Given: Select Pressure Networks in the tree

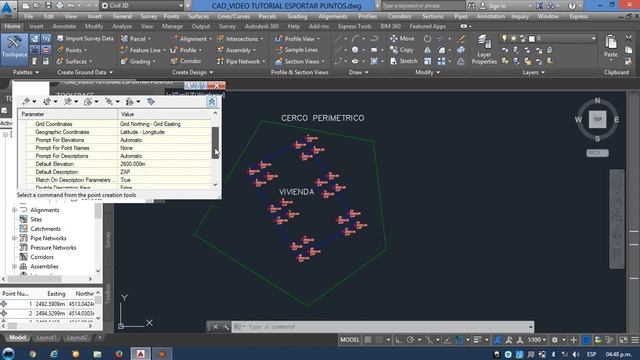Looking at the screenshot, I should point(53,247).
